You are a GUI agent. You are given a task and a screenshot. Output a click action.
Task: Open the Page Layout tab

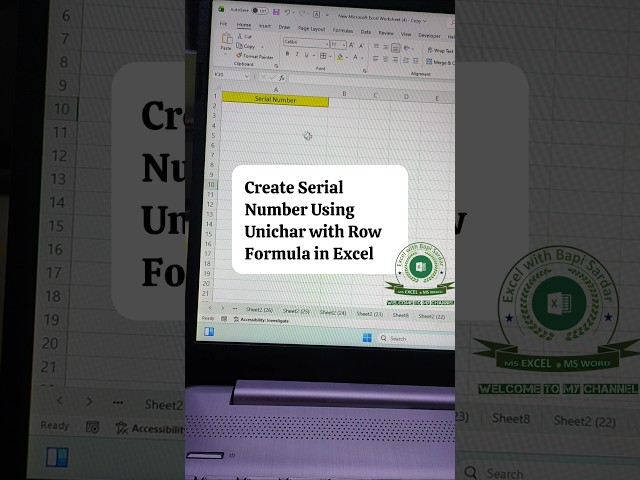pos(311,29)
